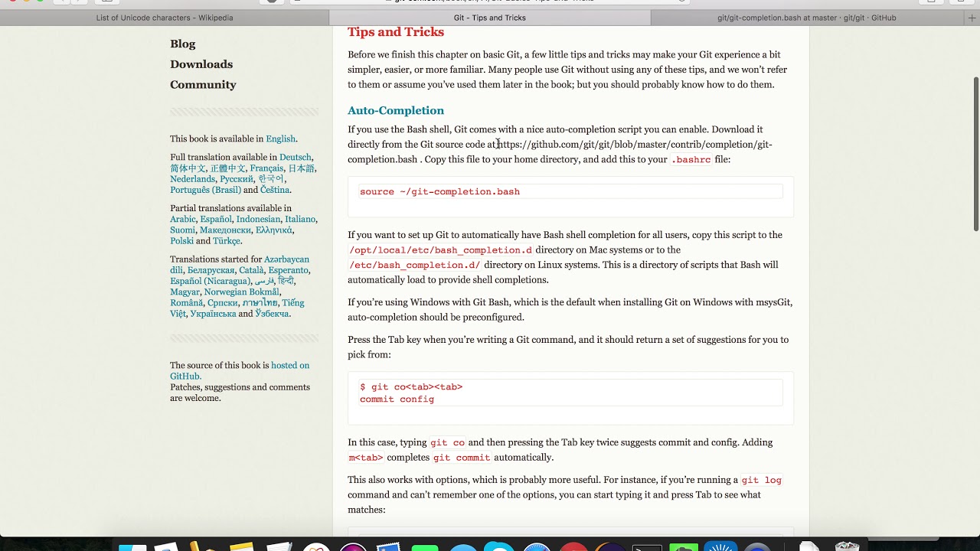Pick the Nederlands translation
980x551 pixels.
pos(192,179)
